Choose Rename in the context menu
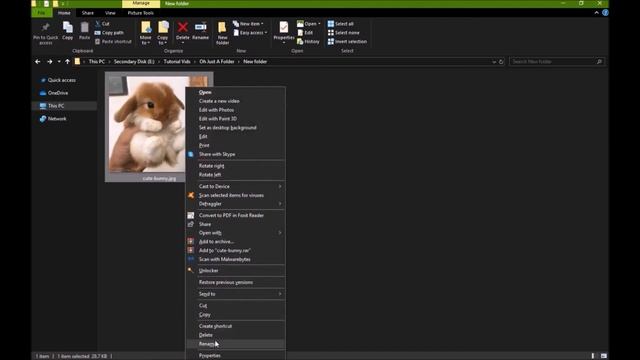640x360 pixels. (236, 344)
